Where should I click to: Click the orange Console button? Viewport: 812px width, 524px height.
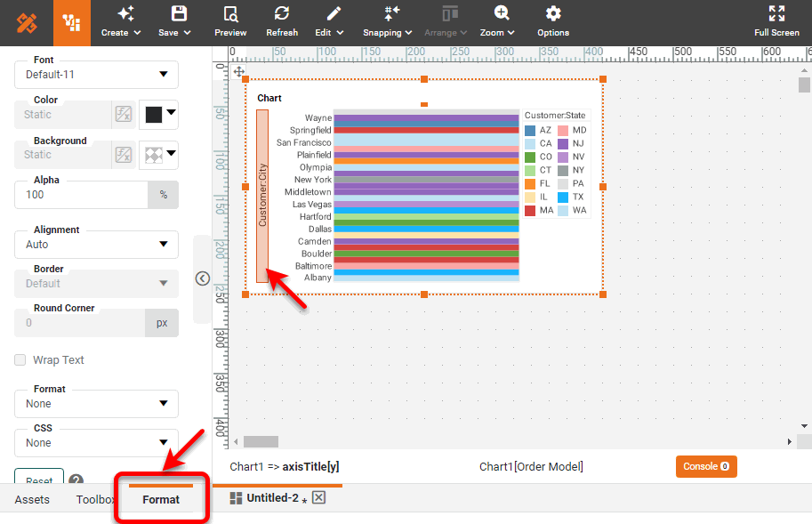pos(705,465)
